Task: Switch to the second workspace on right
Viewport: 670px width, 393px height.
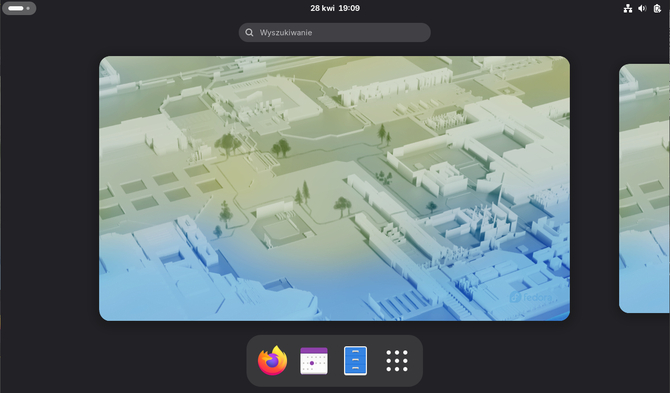Action: tap(644, 188)
